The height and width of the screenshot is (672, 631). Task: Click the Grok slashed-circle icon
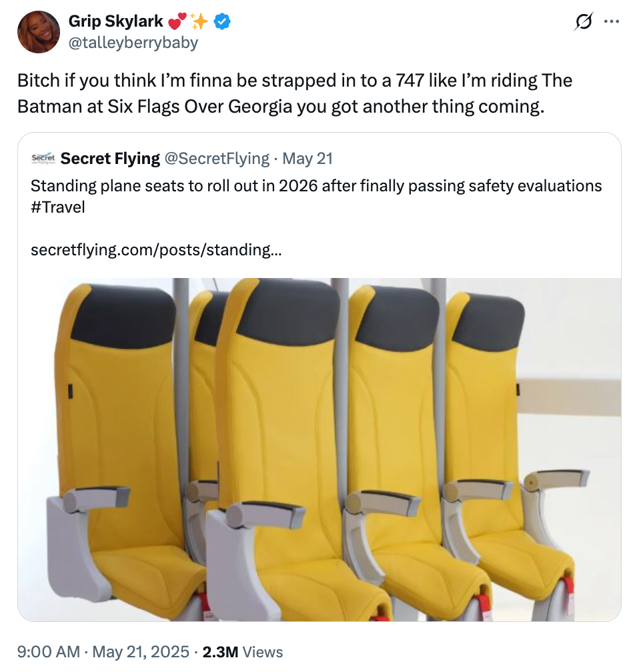(582, 23)
